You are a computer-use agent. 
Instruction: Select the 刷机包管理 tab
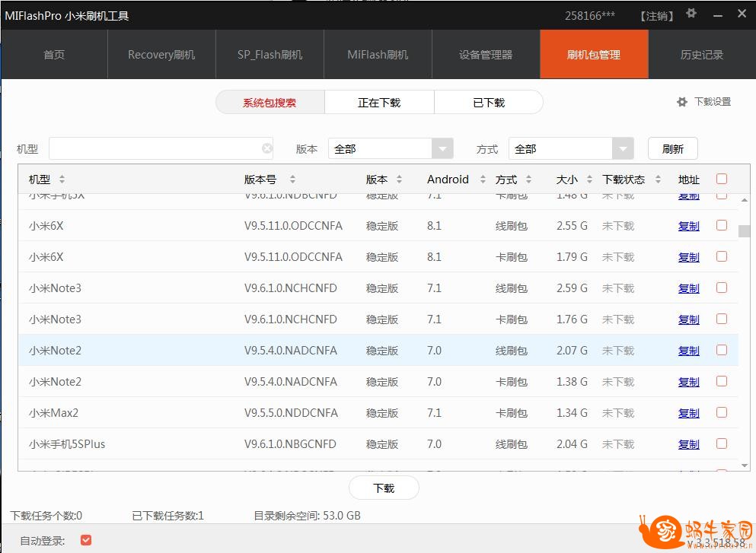click(594, 55)
